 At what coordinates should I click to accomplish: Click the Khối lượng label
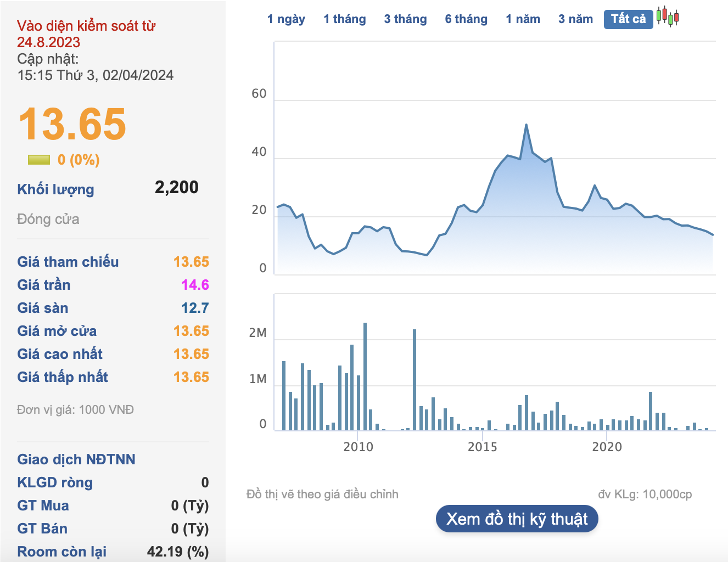[55, 189]
